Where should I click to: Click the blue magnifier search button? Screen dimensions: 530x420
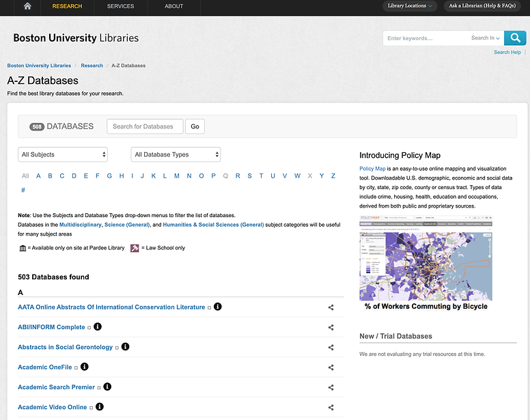click(x=515, y=38)
